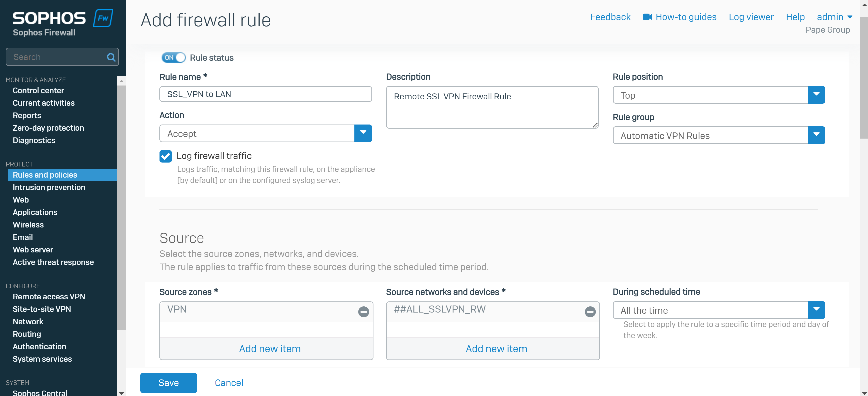
Task: Open Wireless settings
Action: point(28,225)
